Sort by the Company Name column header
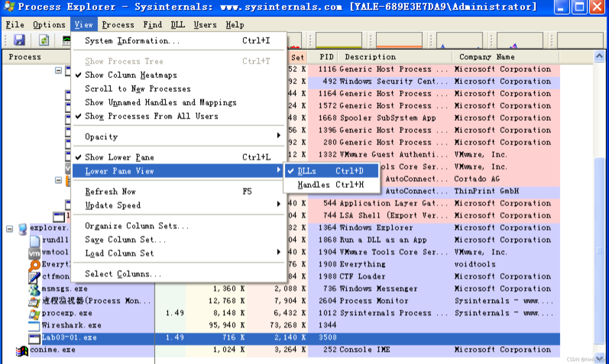 click(x=506, y=57)
